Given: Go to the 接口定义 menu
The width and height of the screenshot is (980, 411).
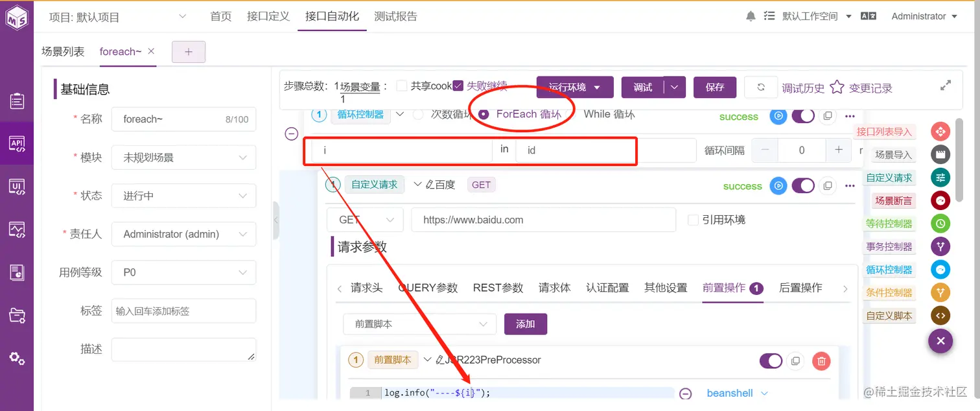Looking at the screenshot, I should [x=268, y=16].
